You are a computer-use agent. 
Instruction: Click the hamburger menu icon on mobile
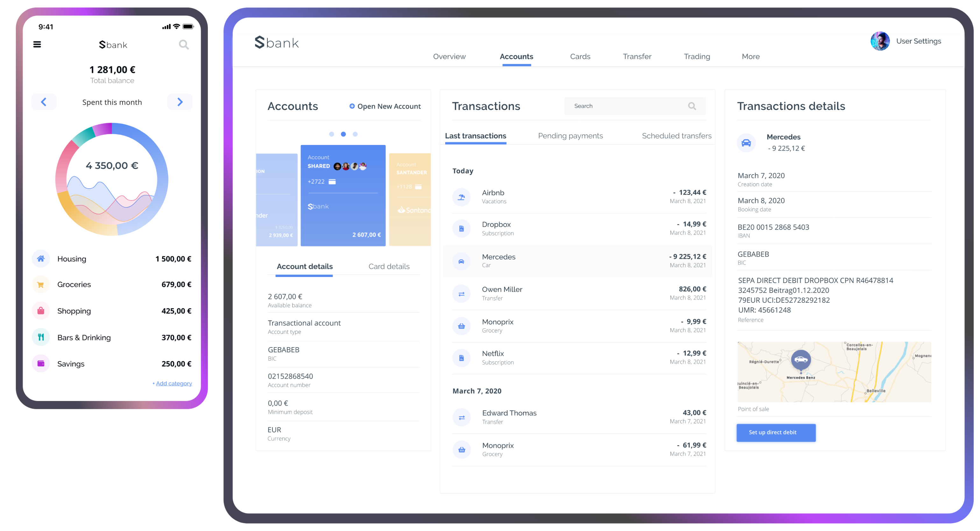pyautogui.click(x=37, y=45)
